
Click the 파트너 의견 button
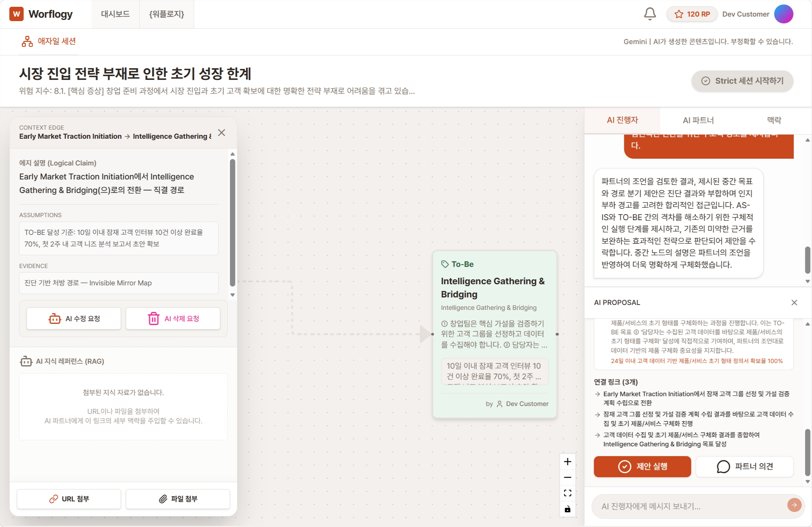click(744, 467)
